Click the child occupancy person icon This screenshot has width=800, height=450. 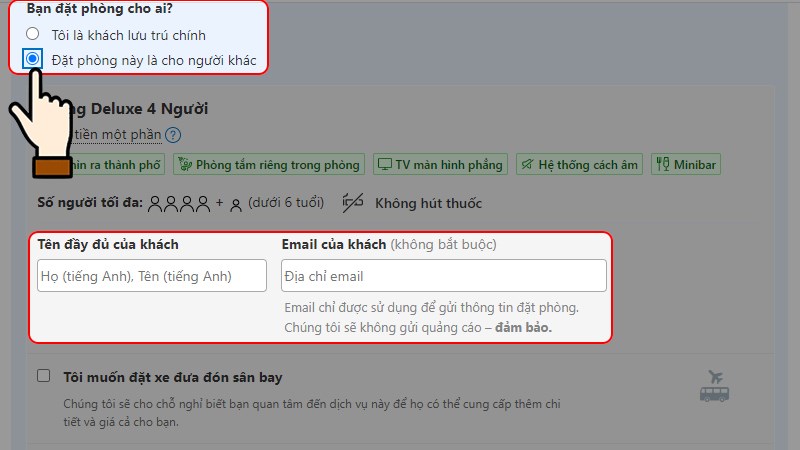coord(235,205)
